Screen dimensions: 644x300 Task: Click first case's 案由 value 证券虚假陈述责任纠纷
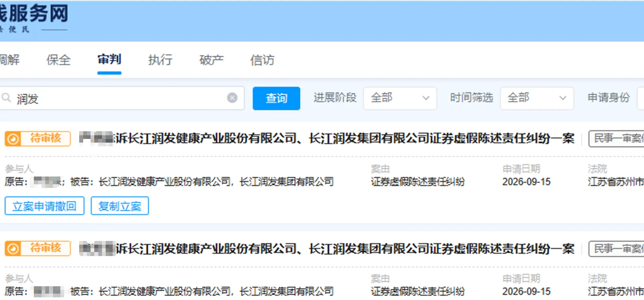pos(418,182)
